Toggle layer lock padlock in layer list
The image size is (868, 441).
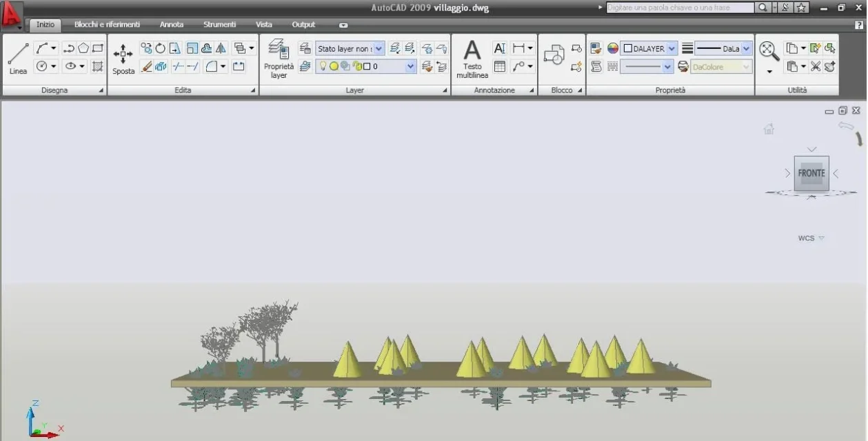point(356,66)
